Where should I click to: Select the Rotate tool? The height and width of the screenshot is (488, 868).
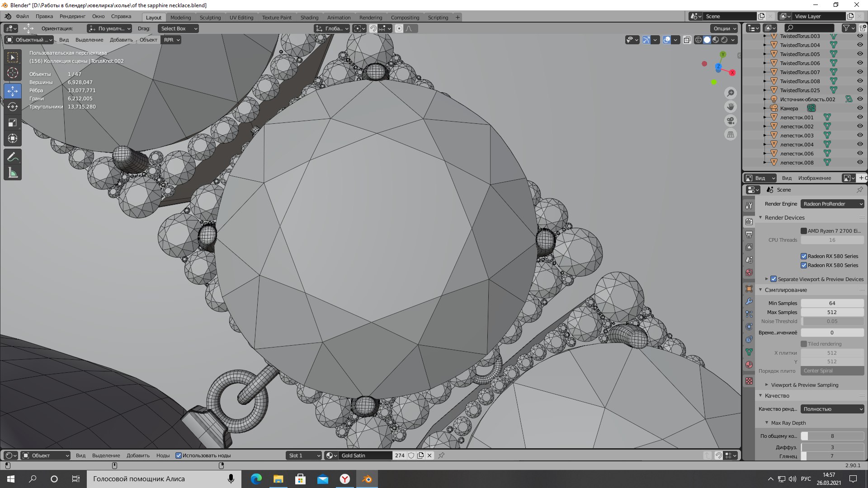pyautogui.click(x=13, y=107)
